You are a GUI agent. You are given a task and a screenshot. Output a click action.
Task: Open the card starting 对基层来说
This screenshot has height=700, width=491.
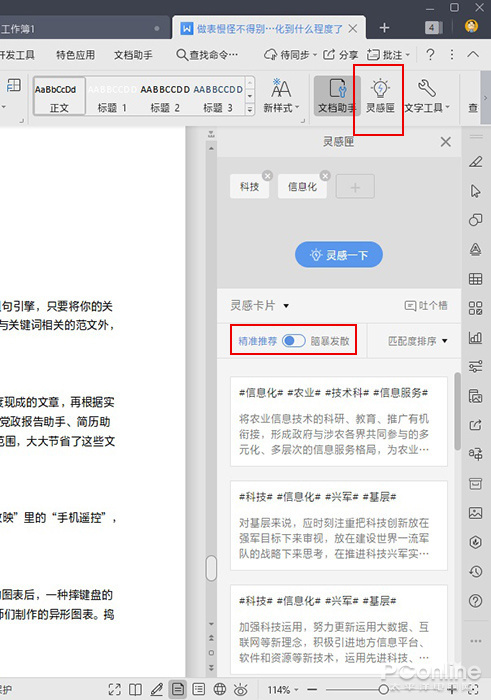pos(339,525)
